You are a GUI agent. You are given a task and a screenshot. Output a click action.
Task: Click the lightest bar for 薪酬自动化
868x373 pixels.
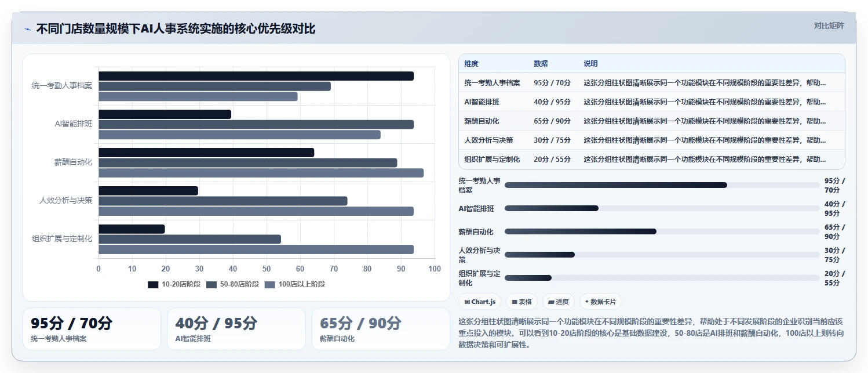(x=261, y=173)
